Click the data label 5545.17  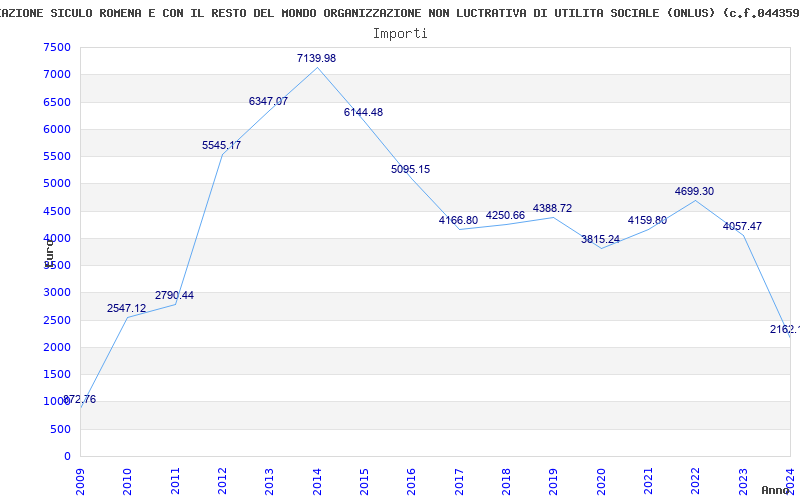point(221,145)
